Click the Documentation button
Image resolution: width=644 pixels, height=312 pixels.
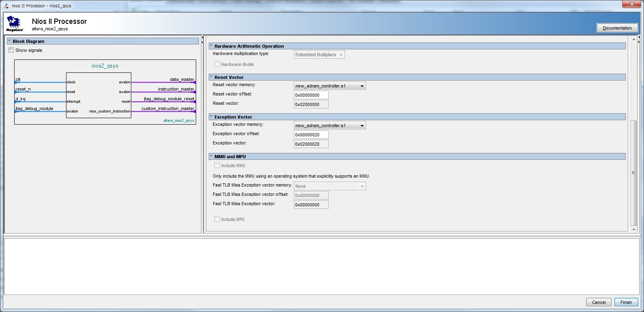click(617, 28)
